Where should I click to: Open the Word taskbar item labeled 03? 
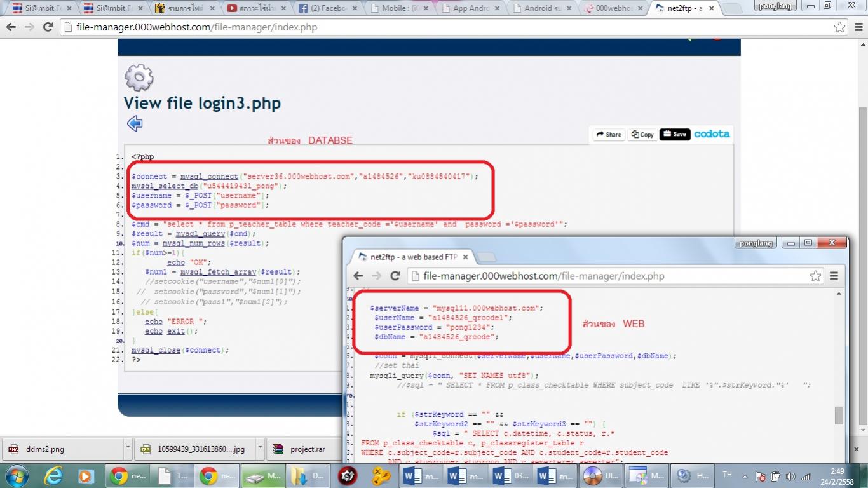[x=512, y=475]
